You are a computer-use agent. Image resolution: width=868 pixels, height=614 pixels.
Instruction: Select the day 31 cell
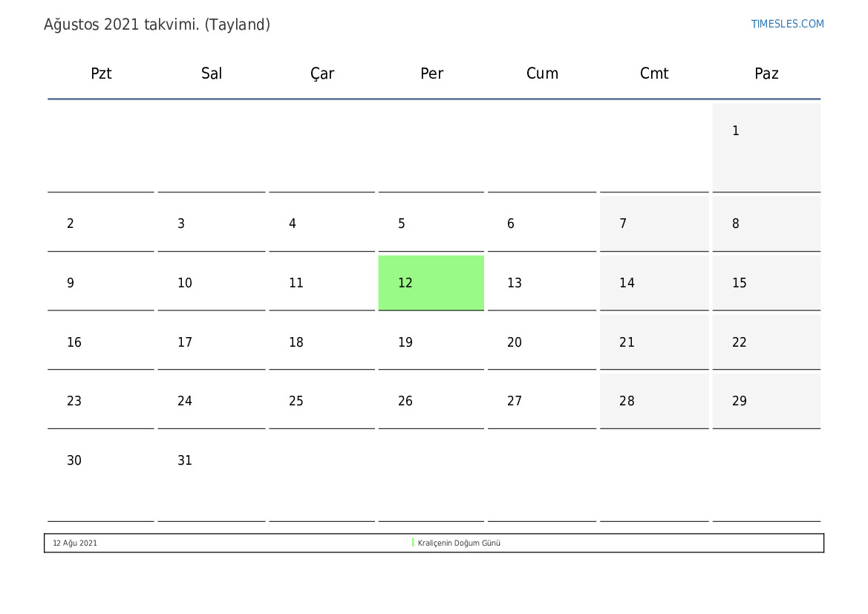click(x=212, y=475)
